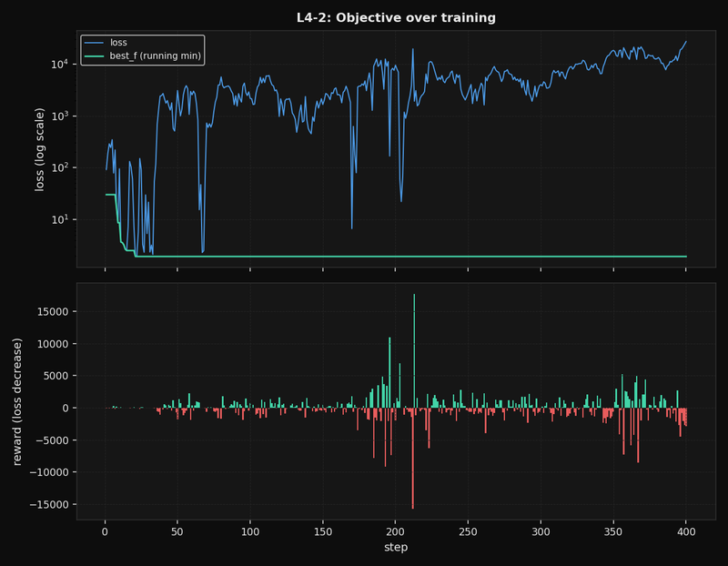Click the blue line sample beside legend "loss"
The image size is (728, 566).
(94, 43)
